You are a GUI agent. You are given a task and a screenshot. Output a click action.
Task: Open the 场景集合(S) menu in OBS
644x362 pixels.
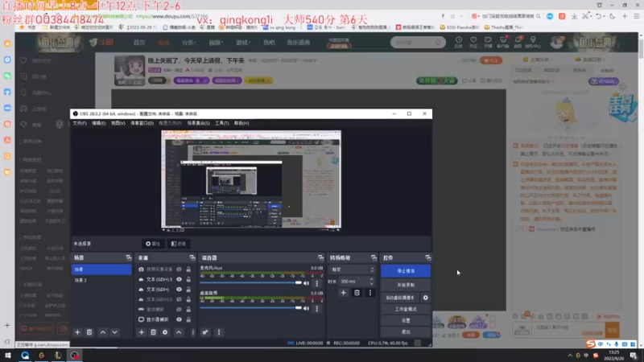(198, 123)
